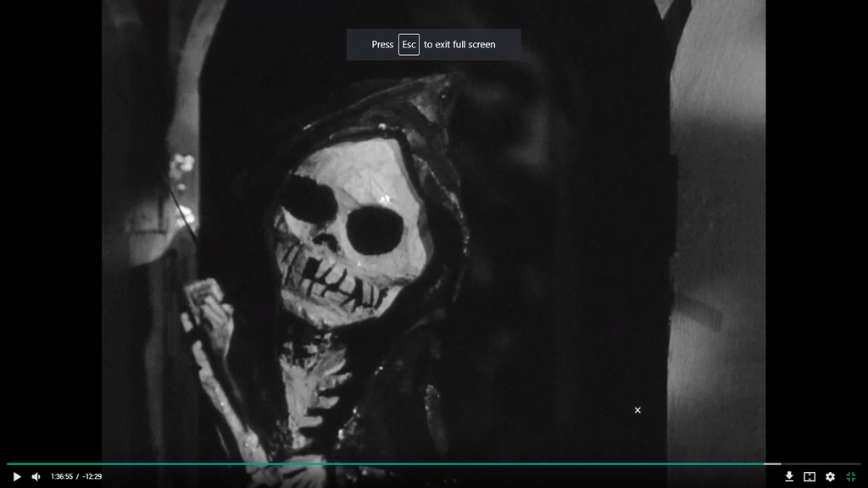Click the skeleton video frame to toggle playback
The height and width of the screenshot is (488, 868).
click(433, 243)
